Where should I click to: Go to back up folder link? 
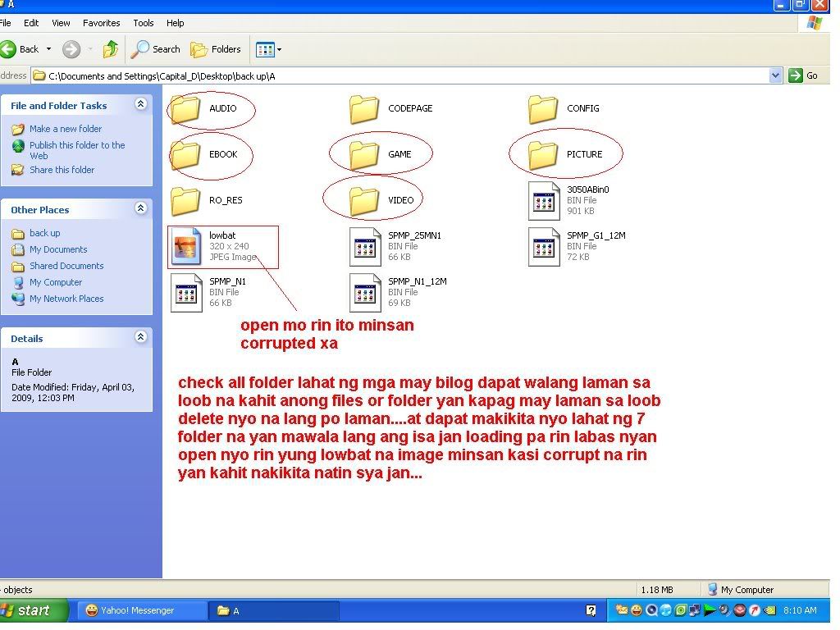pyautogui.click(x=44, y=234)
